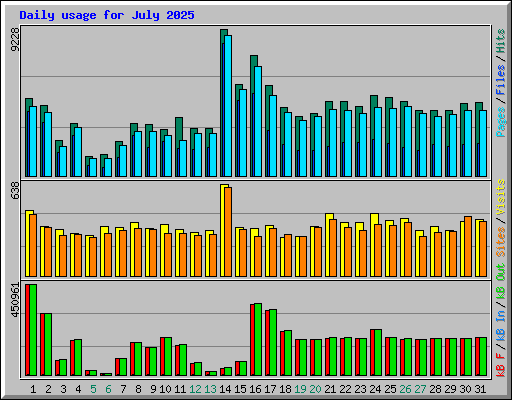Click day 29 on the x-axis

(450, 389)
